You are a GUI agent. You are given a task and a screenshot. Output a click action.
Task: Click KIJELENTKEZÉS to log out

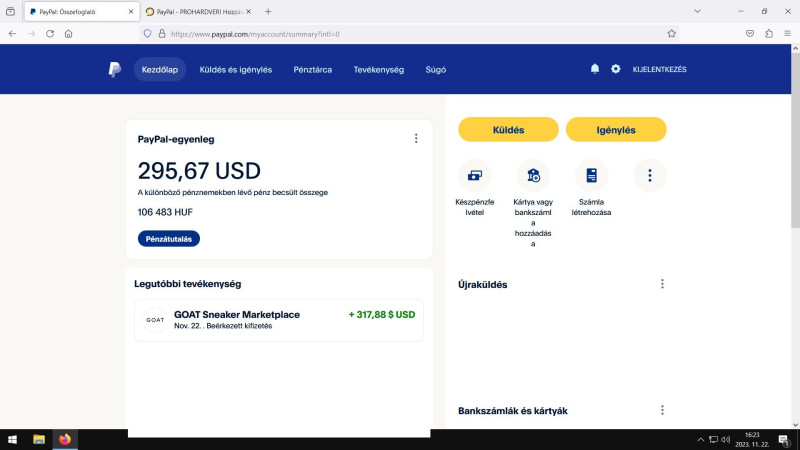pos(659,69)
